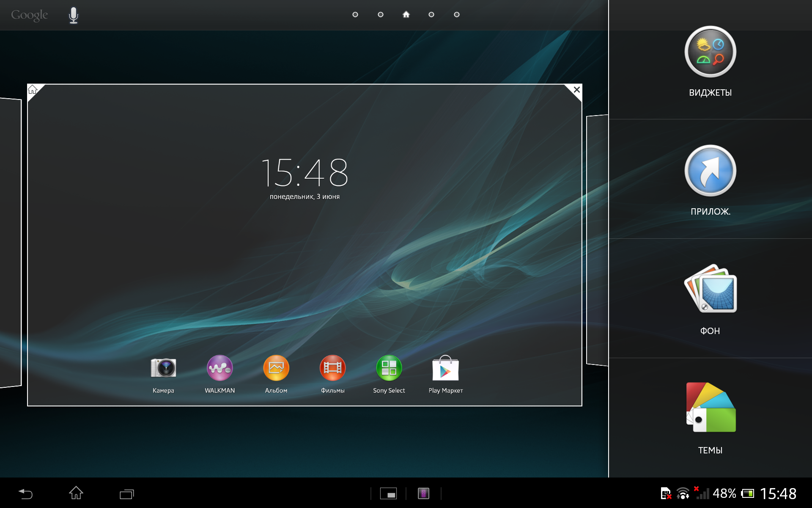Tap the mobile signal status icon
The width and height of the screenshot is (812, 508).
702,493
